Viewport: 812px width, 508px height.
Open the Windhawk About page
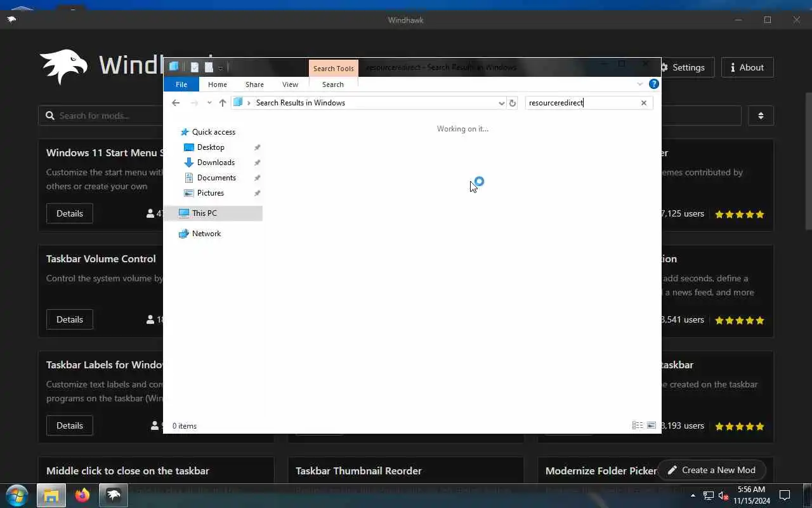click(747, 67)
